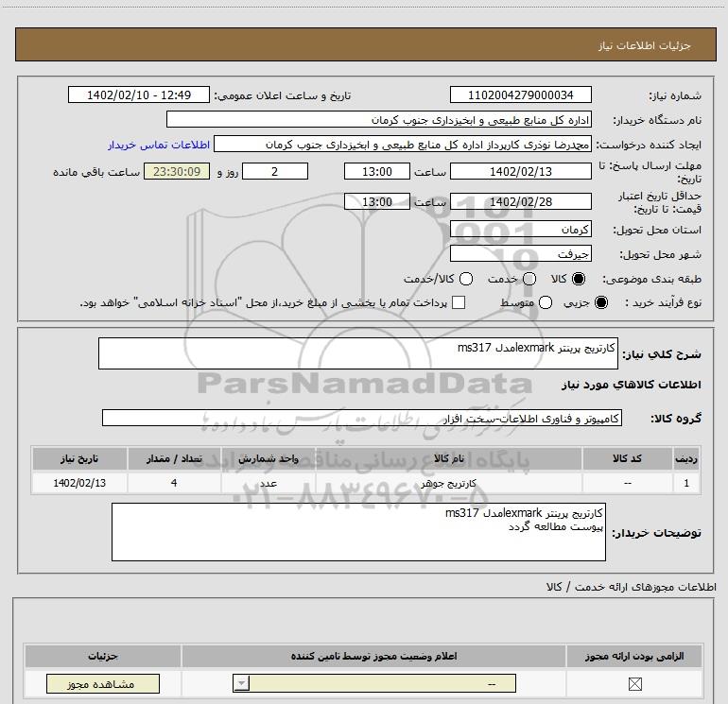Click the کارتریج جوهر item name cell
The height and width of the screenshot is (704, 728).
pyautogui.click(x=448, y=483)
